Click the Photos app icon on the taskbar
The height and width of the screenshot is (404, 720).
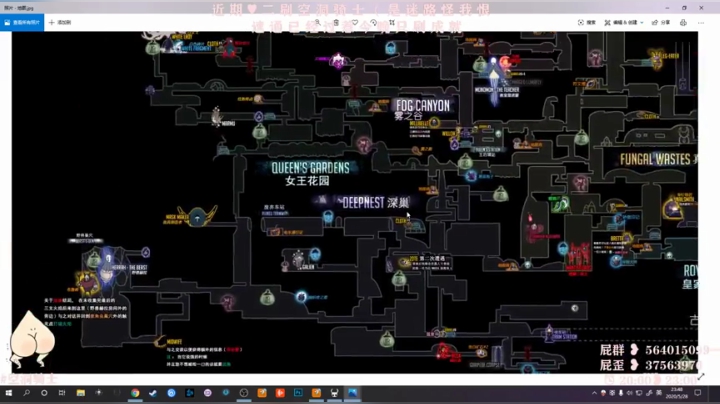coord(353,393)
